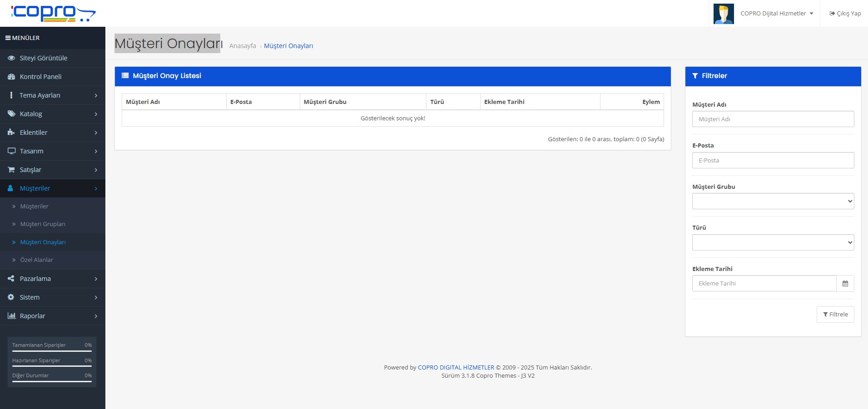Click the Katalog tags icon
Screen dimensions: 868x409
pos(11,114)
